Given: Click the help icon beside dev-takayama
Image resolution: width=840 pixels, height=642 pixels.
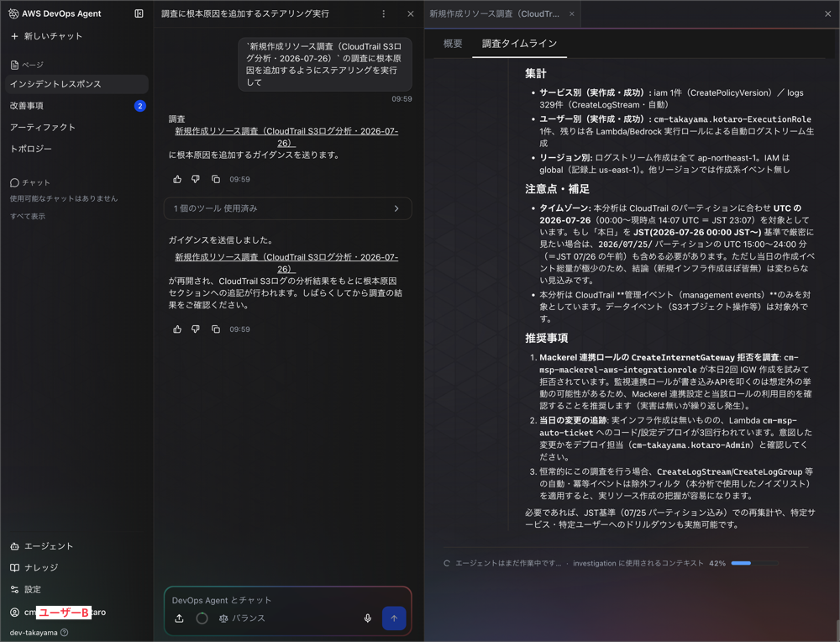Looking at the screenshot, I should [65, 633].
